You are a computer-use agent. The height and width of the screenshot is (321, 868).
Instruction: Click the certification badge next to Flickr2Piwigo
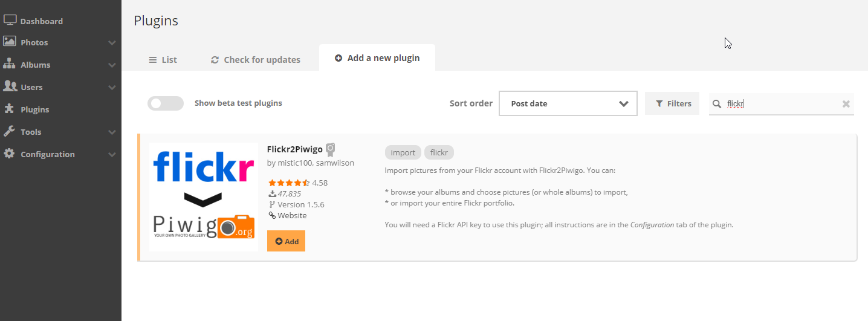[331, 150]
